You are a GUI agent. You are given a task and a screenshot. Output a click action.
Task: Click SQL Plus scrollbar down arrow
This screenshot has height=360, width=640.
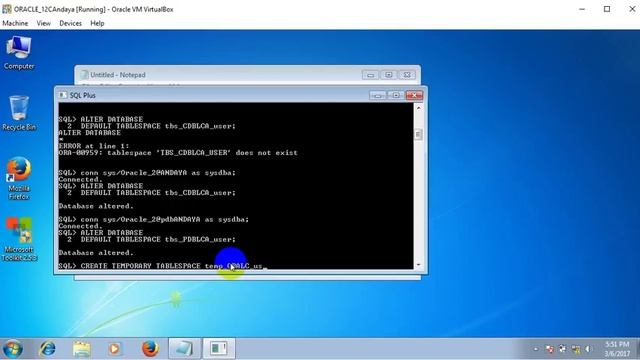point(418,265)
